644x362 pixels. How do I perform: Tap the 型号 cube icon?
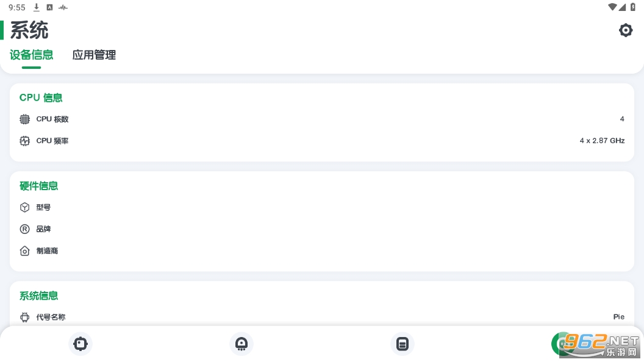[x=24, y=208]
